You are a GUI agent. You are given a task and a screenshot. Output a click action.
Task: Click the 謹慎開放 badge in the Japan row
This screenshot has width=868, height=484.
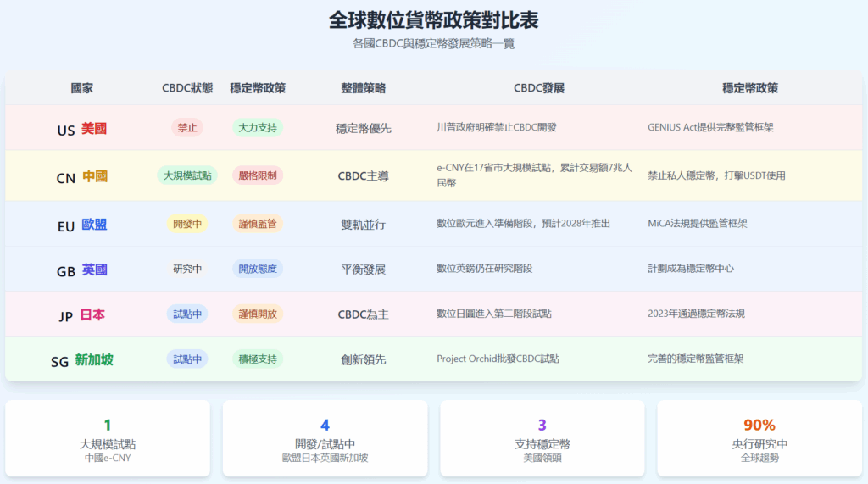(257, 314)
